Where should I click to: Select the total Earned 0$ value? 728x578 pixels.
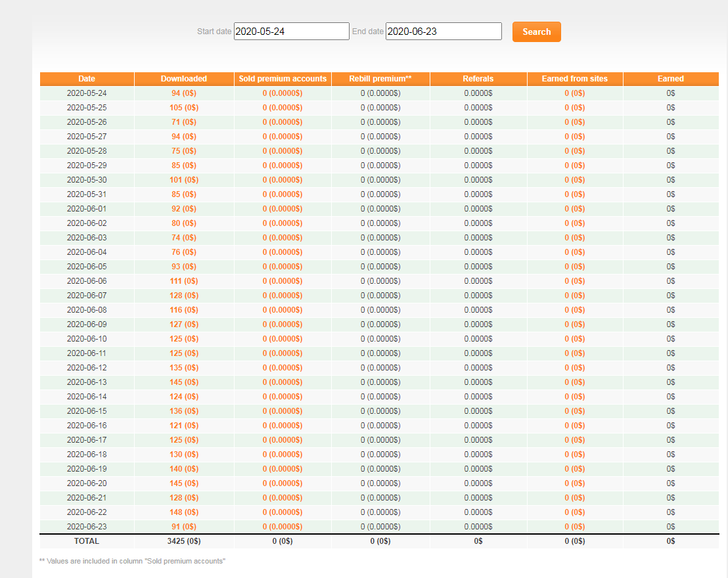(671, 541)
